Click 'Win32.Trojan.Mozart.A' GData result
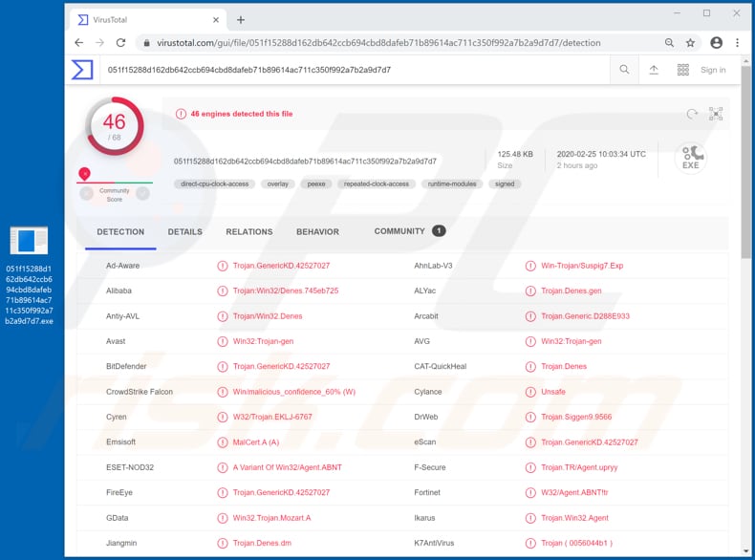Viewport: 755px width, 560px height. coord(271,518)
